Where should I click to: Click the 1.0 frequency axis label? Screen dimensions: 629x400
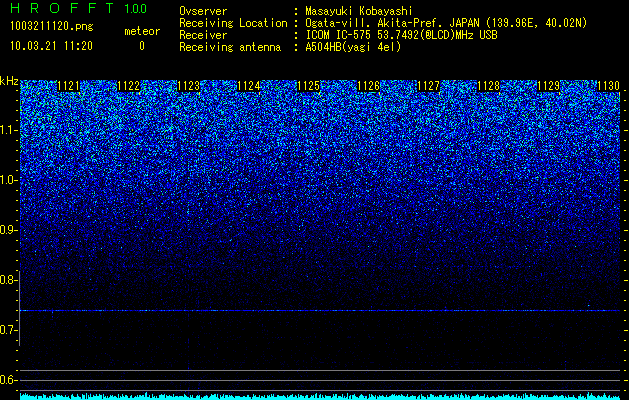pyautogui.click(x=8, y=180)
